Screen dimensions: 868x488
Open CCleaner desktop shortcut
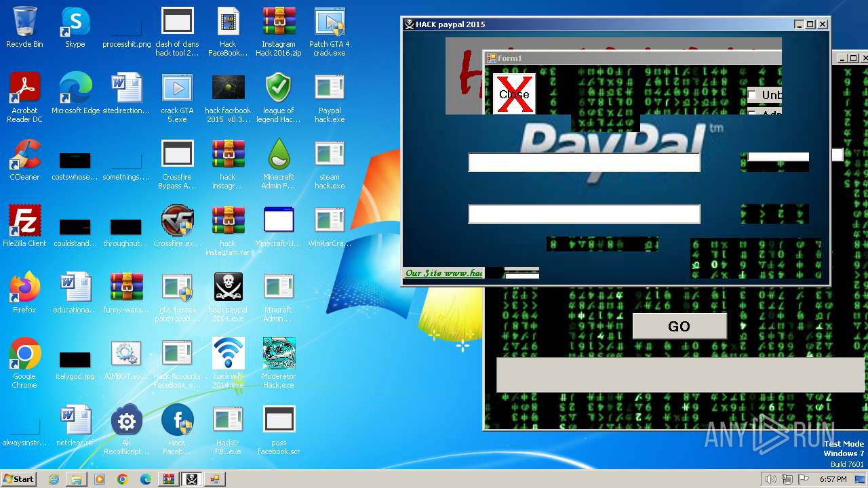tap(24, 160)
